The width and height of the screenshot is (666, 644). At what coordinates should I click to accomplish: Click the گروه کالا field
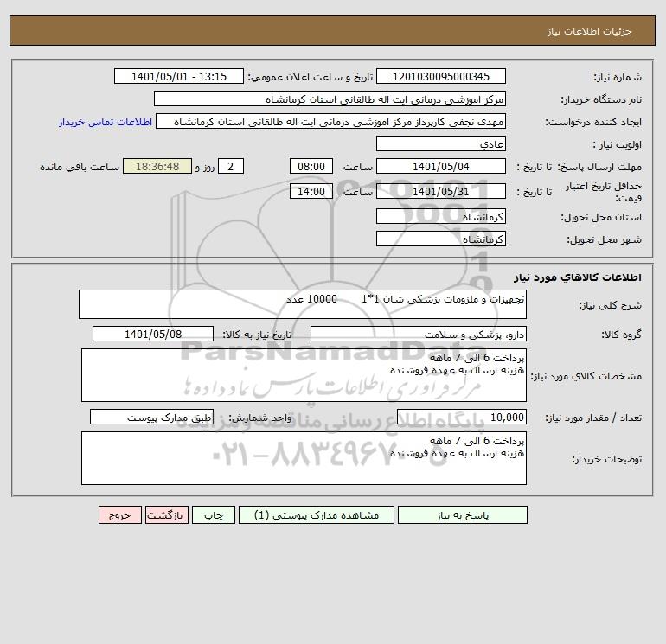(x=419, y=334)
